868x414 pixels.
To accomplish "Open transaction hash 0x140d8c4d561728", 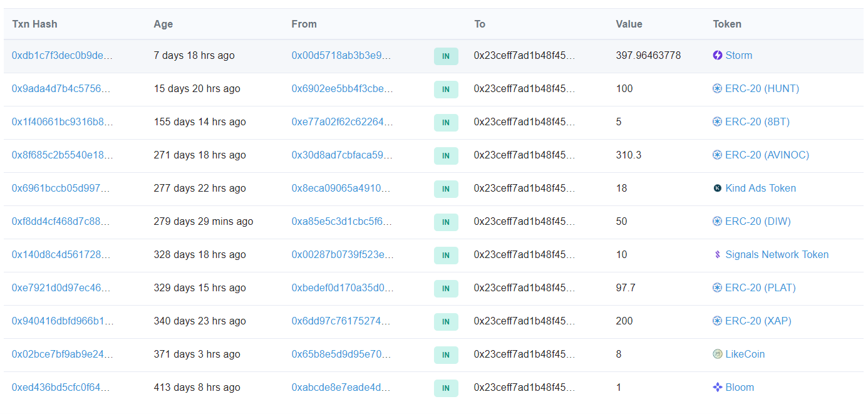I will click(61, 254).
